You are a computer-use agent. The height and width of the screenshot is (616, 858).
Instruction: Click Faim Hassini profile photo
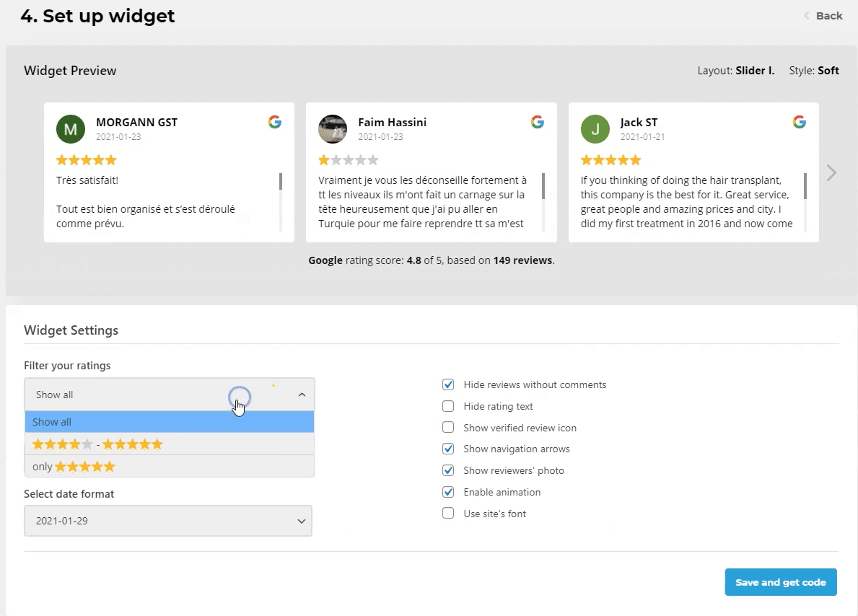pyautogui.click(x=333, y=129)
